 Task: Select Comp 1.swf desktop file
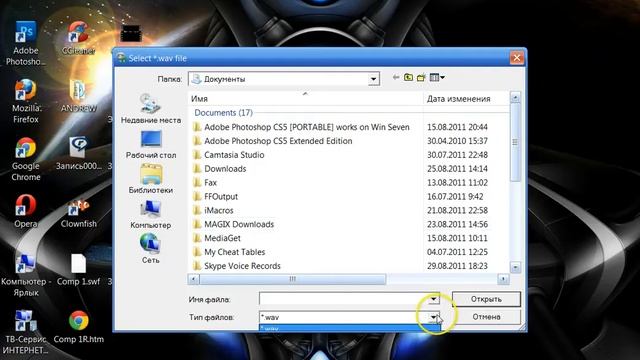click(x=78, y=269)
